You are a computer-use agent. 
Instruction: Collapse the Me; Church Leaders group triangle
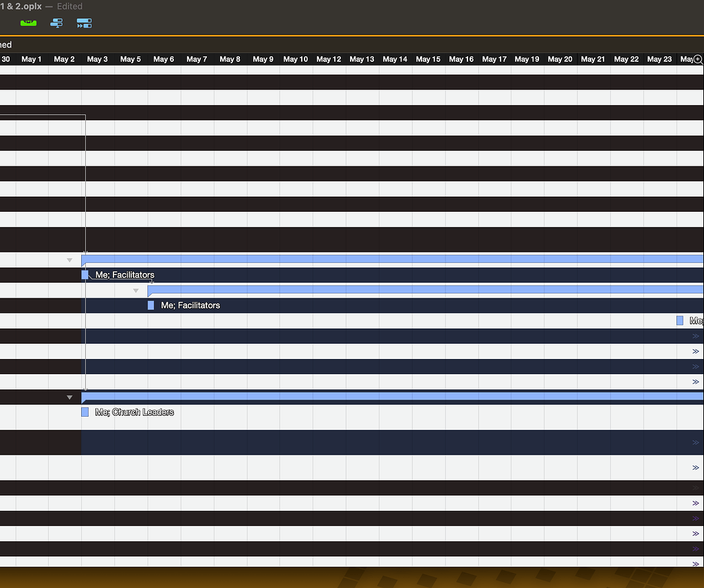pyautogui.click(x=69, y=397)
